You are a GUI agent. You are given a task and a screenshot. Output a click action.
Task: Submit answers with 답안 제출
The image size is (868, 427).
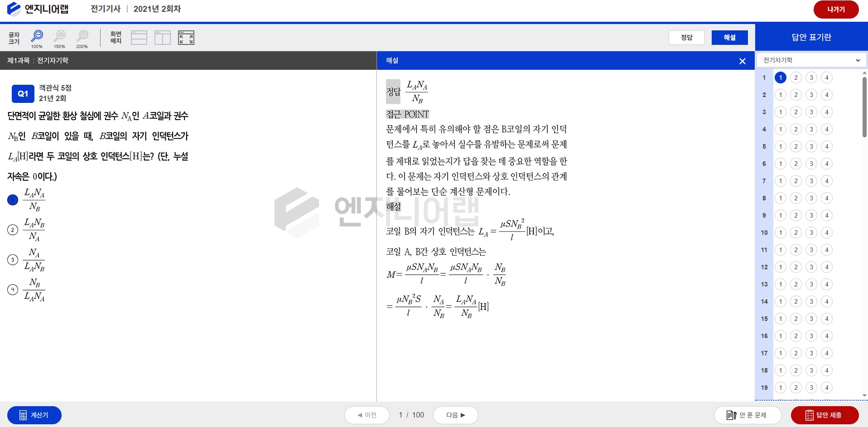825,415
